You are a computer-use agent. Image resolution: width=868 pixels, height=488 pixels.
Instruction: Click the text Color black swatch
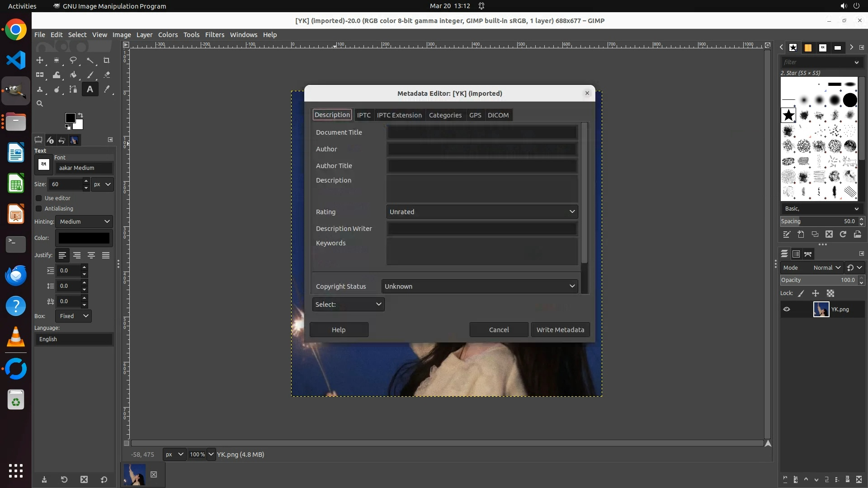[84, 238]
